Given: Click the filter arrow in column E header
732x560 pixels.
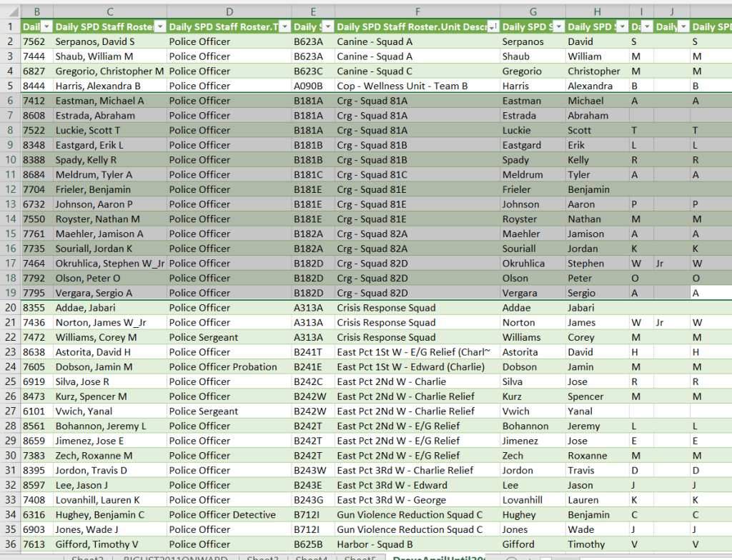Looking at the screenshot, I should tap(327, 26).
